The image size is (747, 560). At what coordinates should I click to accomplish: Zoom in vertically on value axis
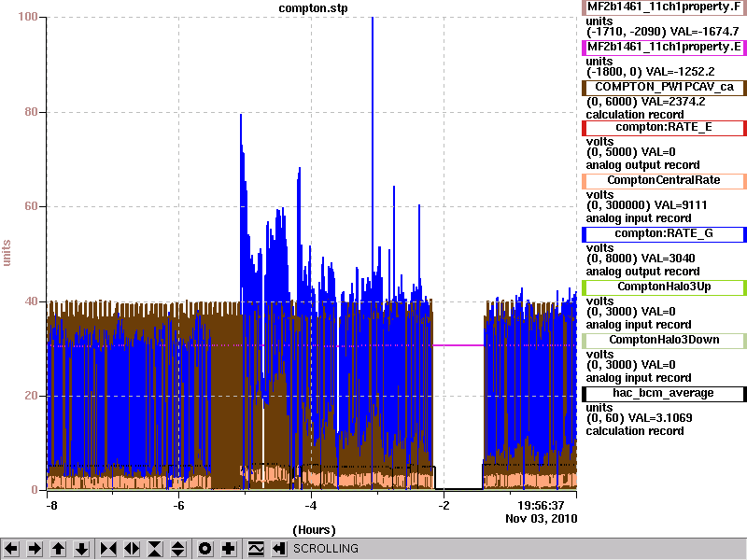155,549
